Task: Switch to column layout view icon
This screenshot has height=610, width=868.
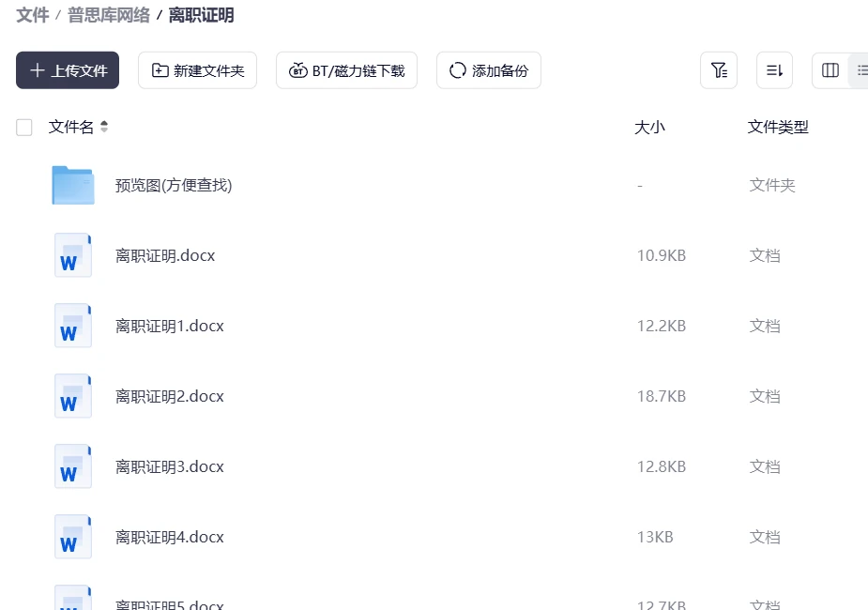Action: pyautogui.click(x=830, y=70)
